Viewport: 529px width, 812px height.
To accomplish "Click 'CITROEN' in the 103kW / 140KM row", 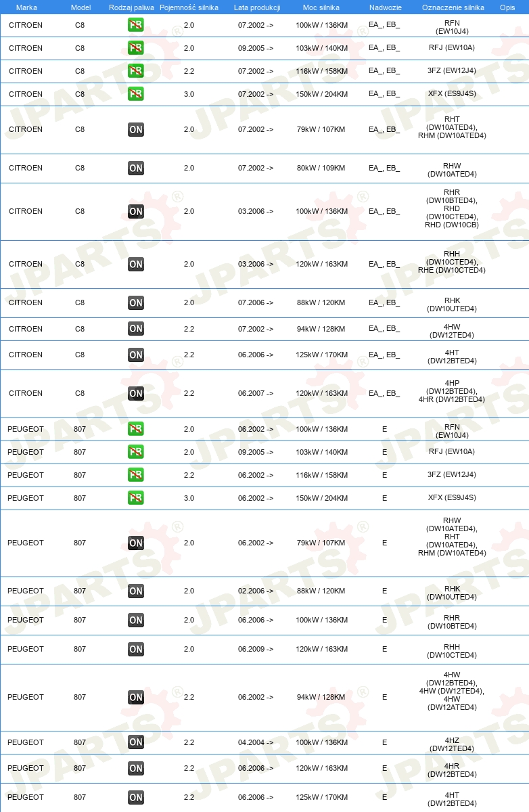I will (x=26, y=48).
